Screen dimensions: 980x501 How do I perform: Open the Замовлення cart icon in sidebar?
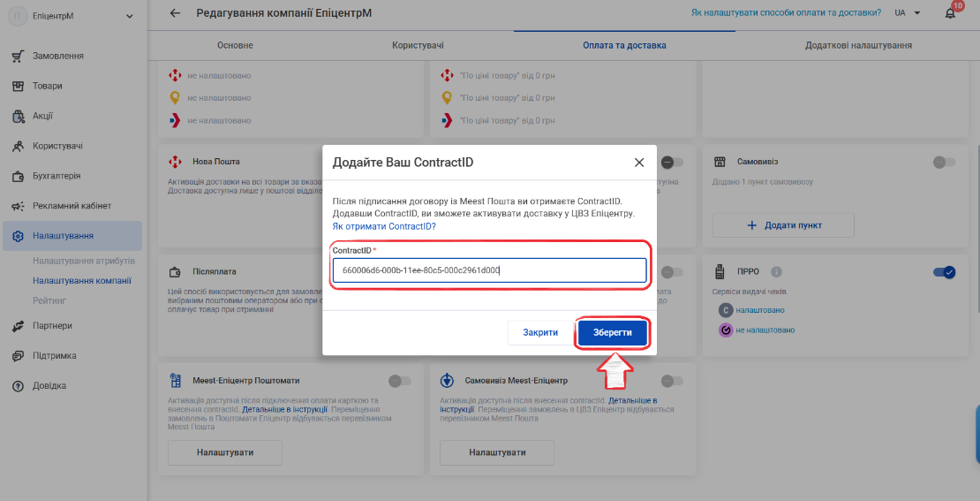point(19,57)
